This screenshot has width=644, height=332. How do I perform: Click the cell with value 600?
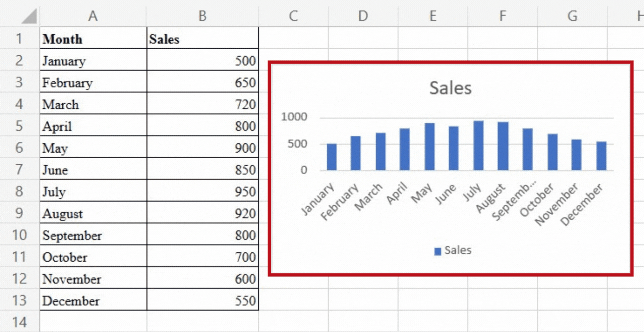pos(202,278)
